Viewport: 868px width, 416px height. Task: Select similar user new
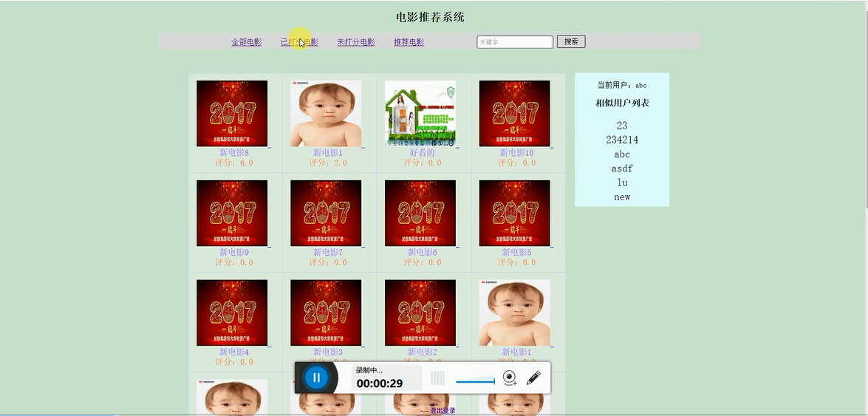(x=622, y=197)
